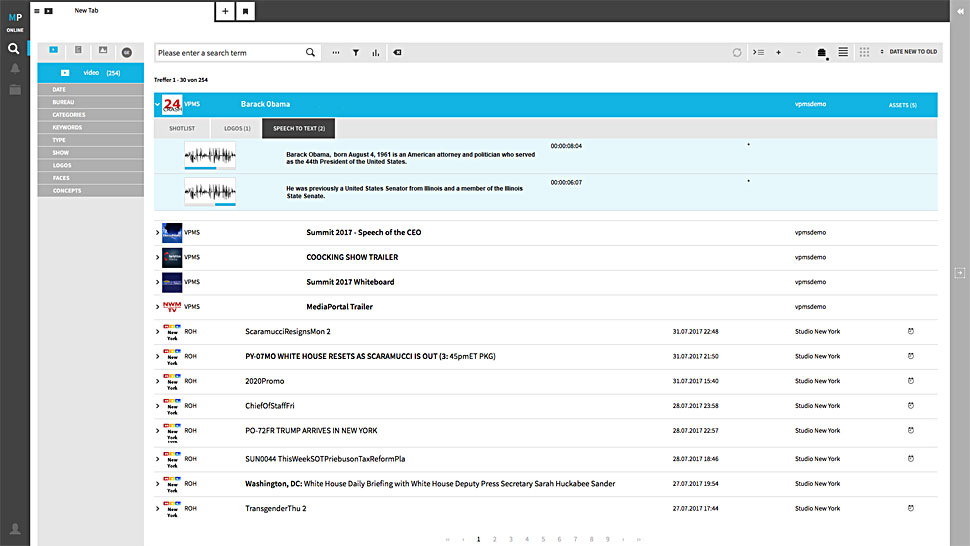Open the search section in the left sidebar
The image size is (970, 546).
coord(14,48)
